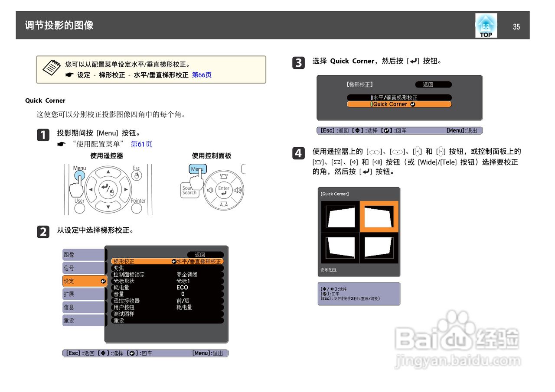Select the Quick Corner option

click(399, 104)
